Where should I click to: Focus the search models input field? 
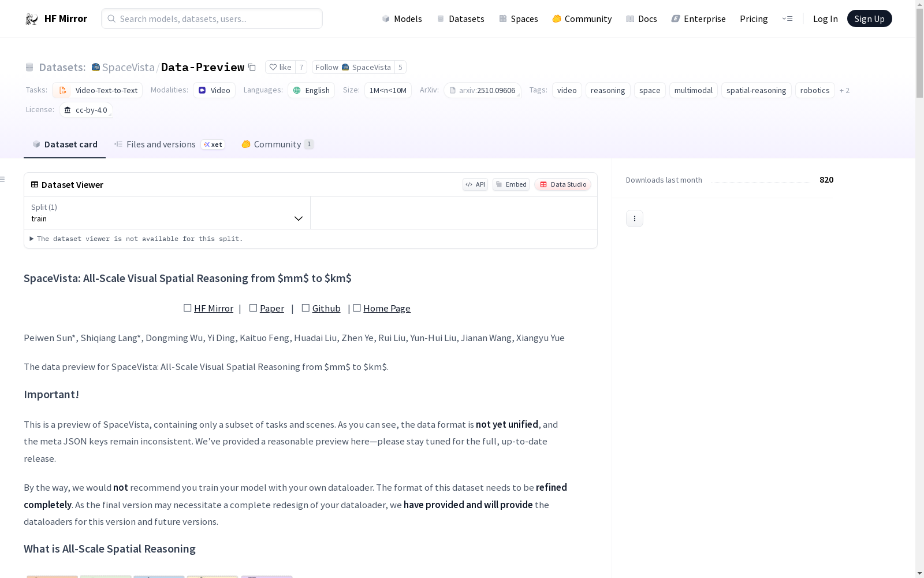coord(212,18)
